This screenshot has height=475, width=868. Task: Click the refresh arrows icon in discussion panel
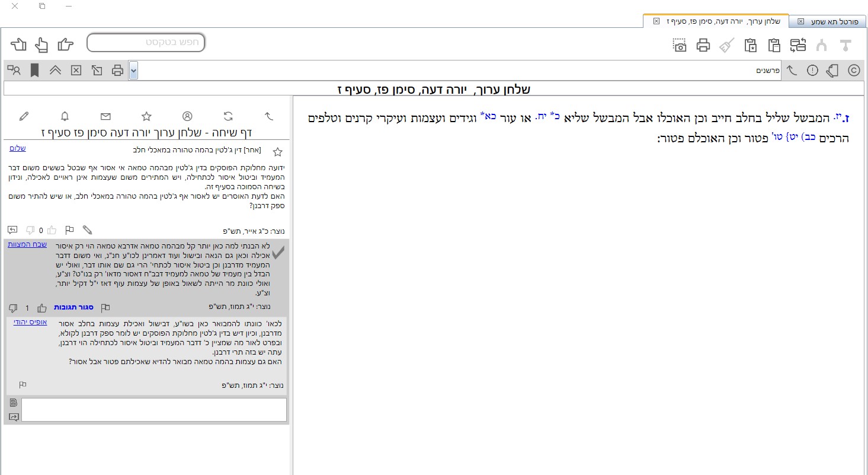point(228,116)
